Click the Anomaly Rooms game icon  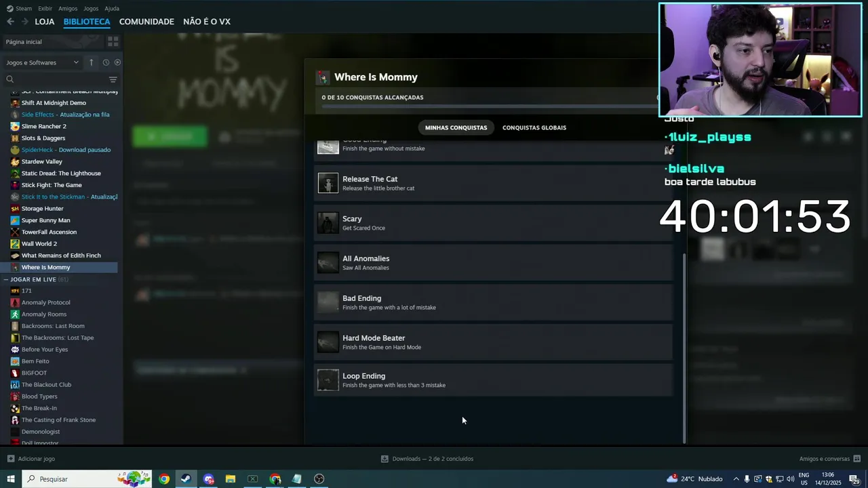click(x=15, y=314)
